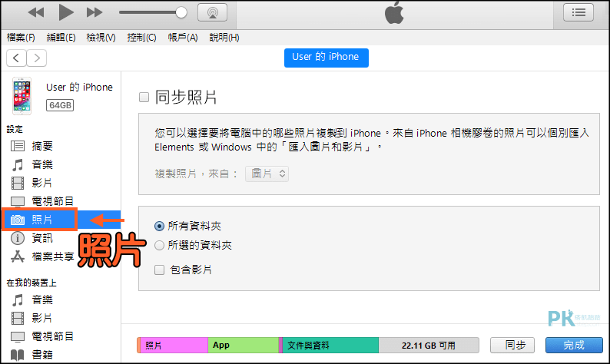The height and width of the screenshot is (364, 610).
Task: Open 檔案(F) menu
Action: [21, 38]
